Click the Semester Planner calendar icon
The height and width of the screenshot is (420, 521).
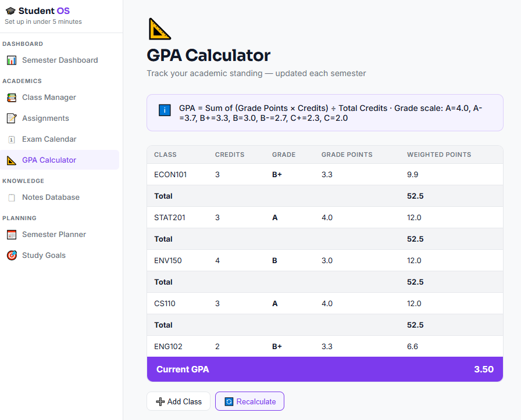[x=12, y=235]
